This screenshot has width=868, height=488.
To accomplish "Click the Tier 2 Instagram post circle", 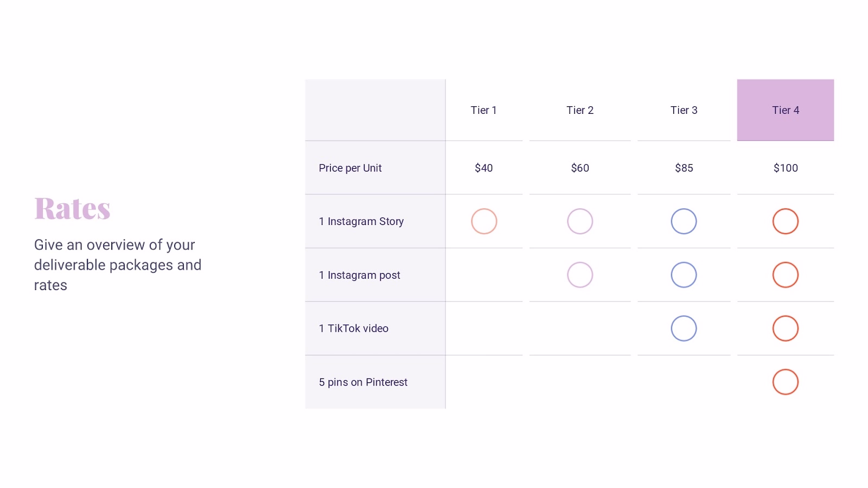I will pos(580,275).
